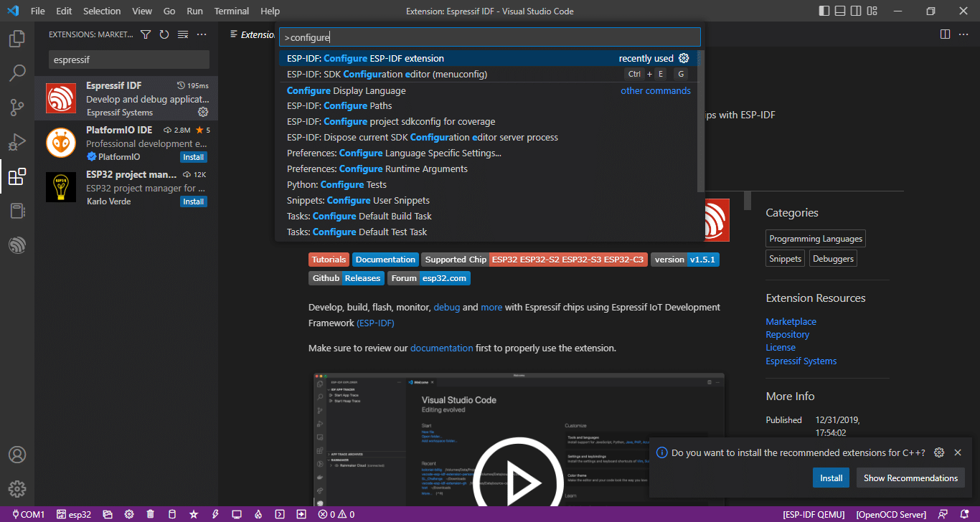The width and height of the screenshot is (980, 522).
Task: Click the ESP-IDF current project folder icon
Action: coord(108,514)
